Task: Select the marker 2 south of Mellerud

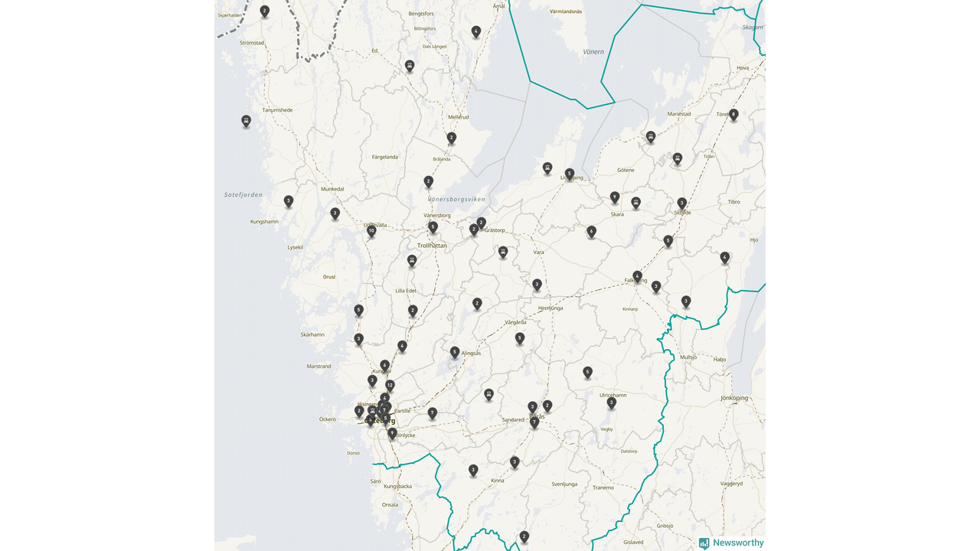Action: pyautogui.click(x=452, y=139)
